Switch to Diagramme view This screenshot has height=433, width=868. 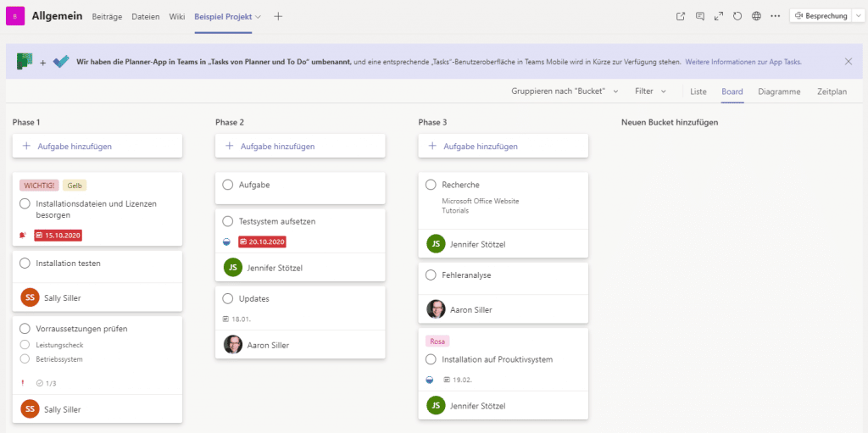click(x=779, y=92)
